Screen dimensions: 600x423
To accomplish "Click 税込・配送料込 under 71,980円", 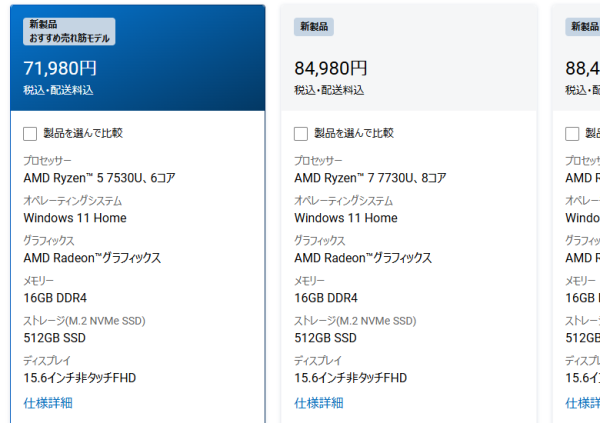I will click(58, 90).
